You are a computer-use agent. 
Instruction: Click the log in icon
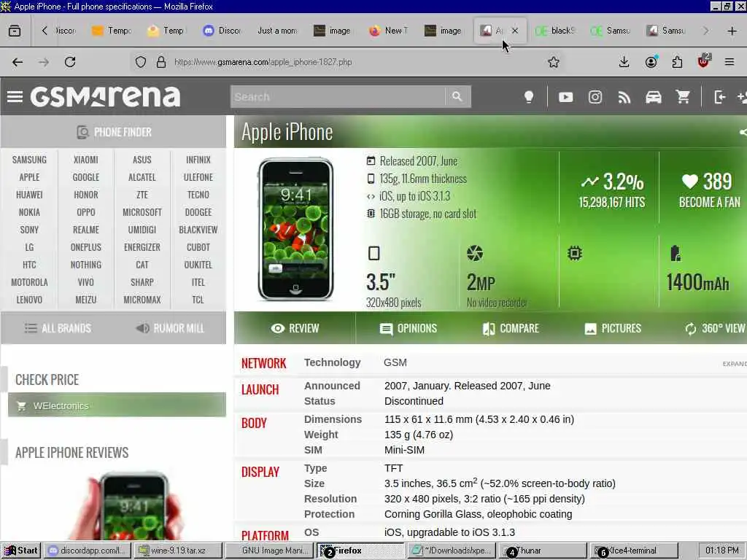coord(719,97)
